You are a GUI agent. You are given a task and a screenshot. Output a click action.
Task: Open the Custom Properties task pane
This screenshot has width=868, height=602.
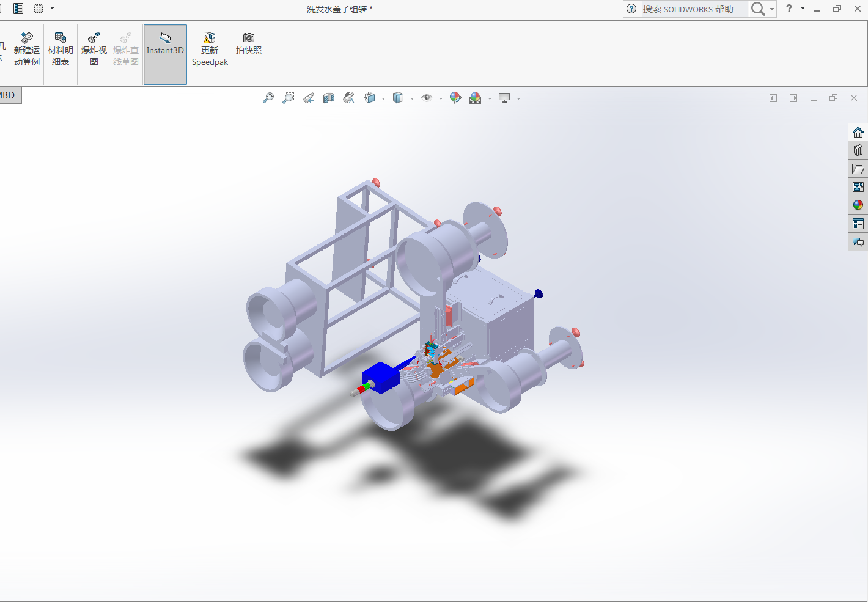click(x=858, y=224)
